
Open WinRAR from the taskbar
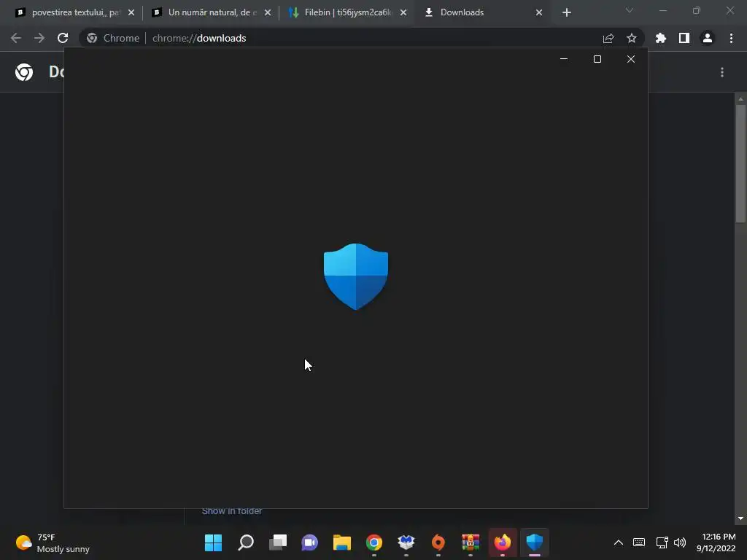pyautogui.click(x=471, y=542)
